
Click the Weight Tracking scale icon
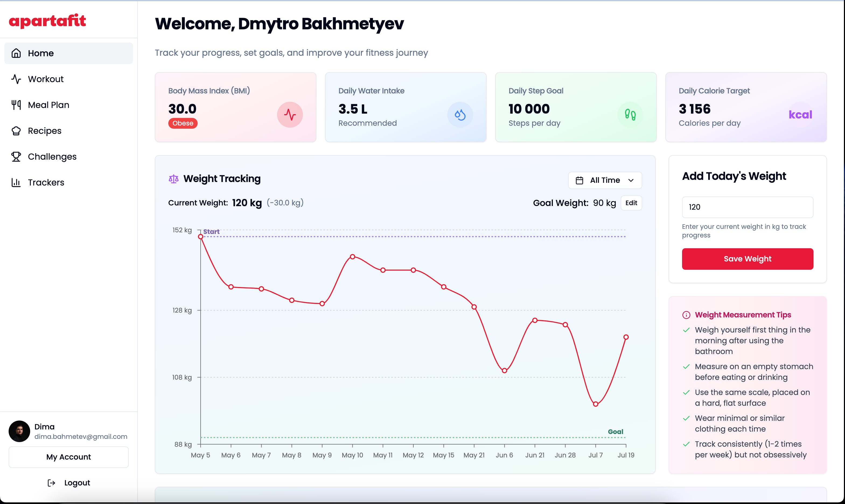pyautogui.click(x=174, y=179)
